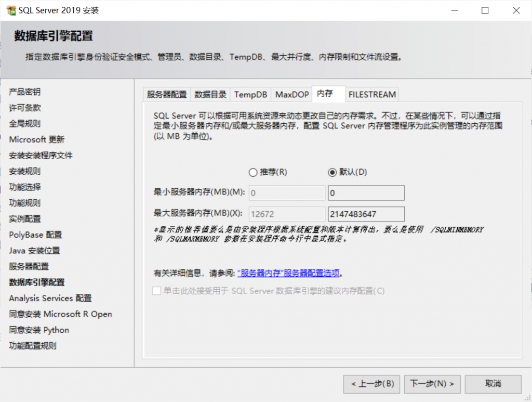Maximize the setup window
This screenshot has width=532, height=402.
(485, 10)
